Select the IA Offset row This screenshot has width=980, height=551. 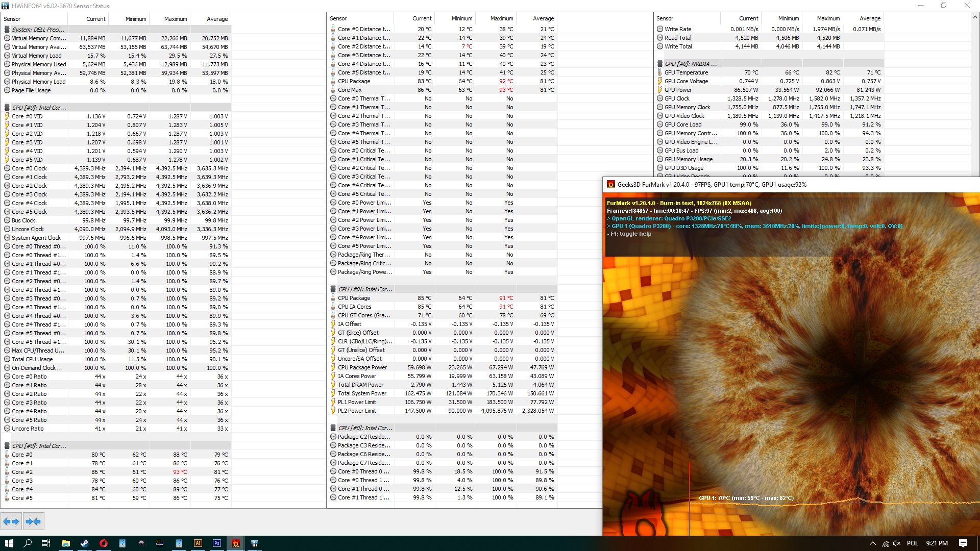click(x=443, y=324)
